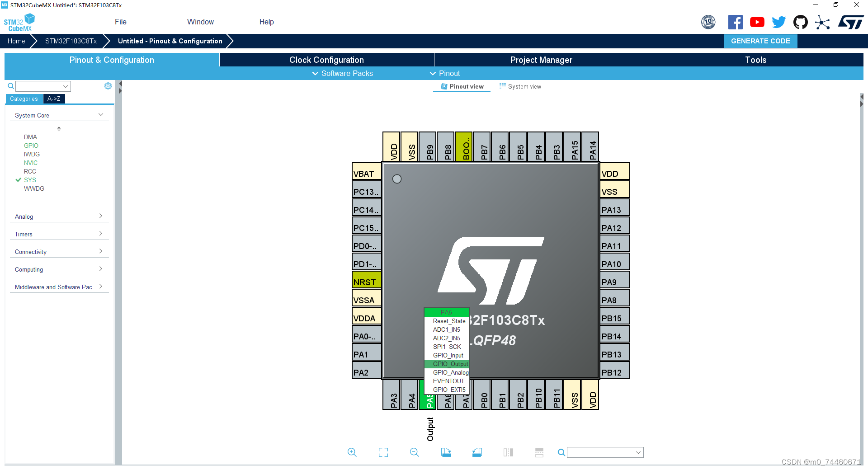
Task: Click the peripheral search field
Action: pyautogui.click(x=40, y=86)
